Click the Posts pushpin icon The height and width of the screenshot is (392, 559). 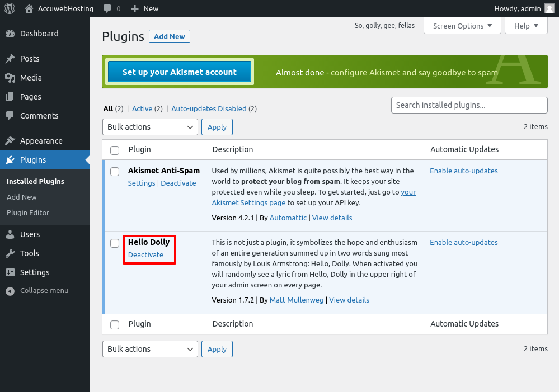pos(10,59)
